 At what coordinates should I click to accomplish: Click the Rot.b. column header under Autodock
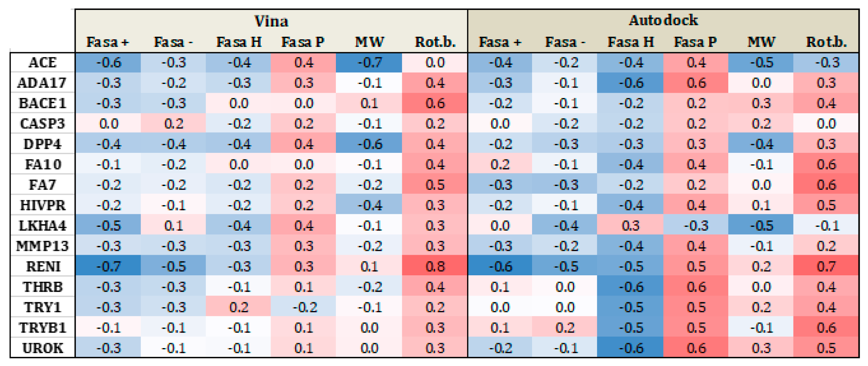826,42
